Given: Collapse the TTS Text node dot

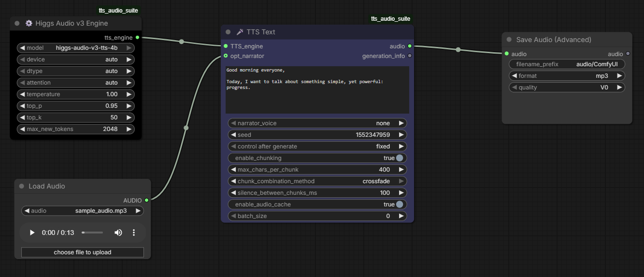Looking at the screenshot, I should pyautogui.click(x=228, y=32).
